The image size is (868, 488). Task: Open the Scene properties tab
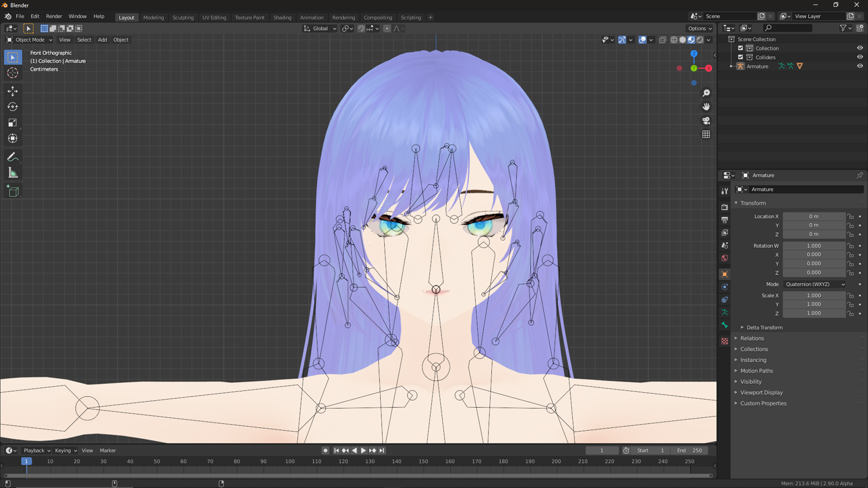tap(724, 245)
